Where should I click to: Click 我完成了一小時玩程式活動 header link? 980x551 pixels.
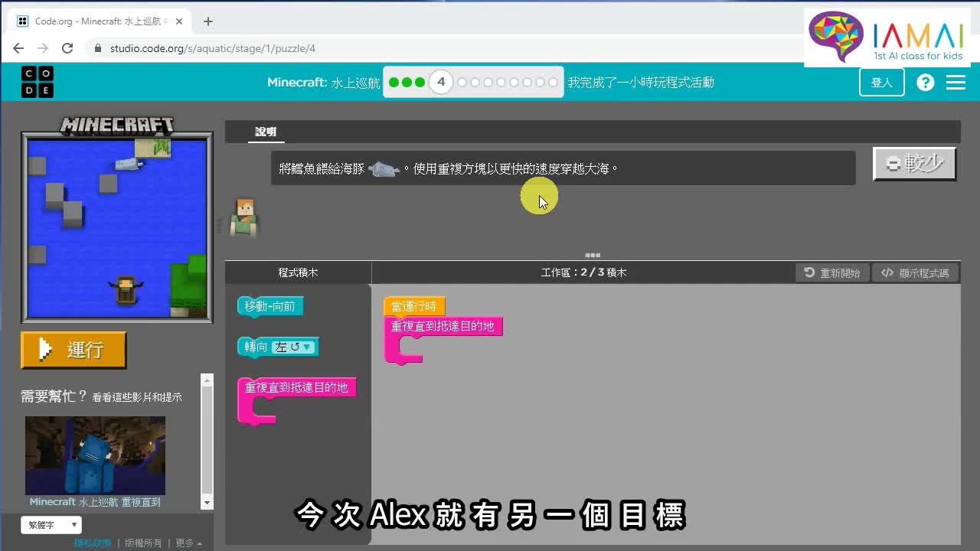(641, 83)
